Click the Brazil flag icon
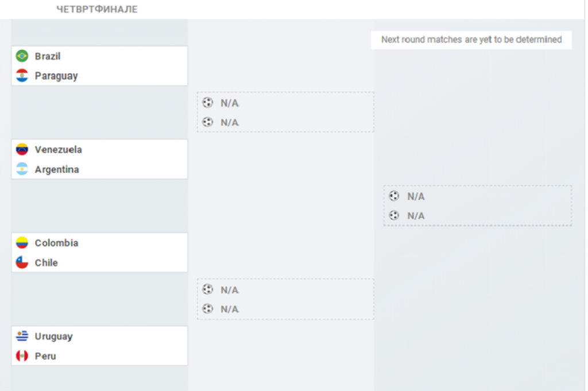This screenshot has height=391, width=588. point(22,56)
